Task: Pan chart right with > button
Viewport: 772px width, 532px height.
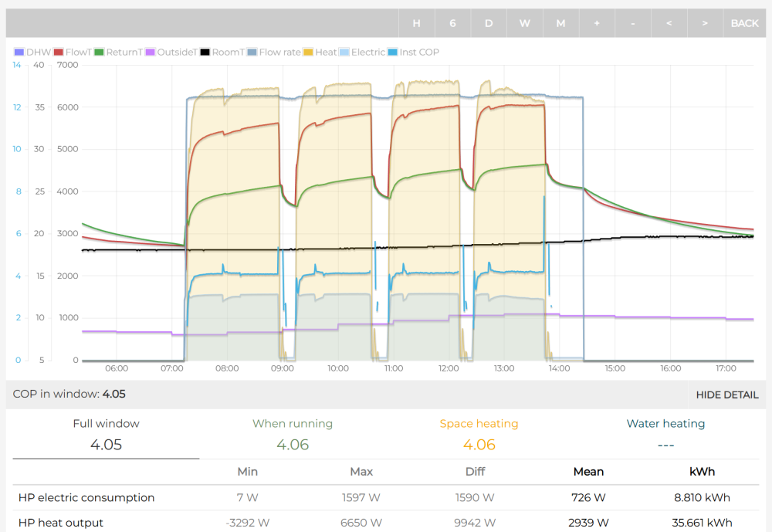Action: click(x=705, y=23)
